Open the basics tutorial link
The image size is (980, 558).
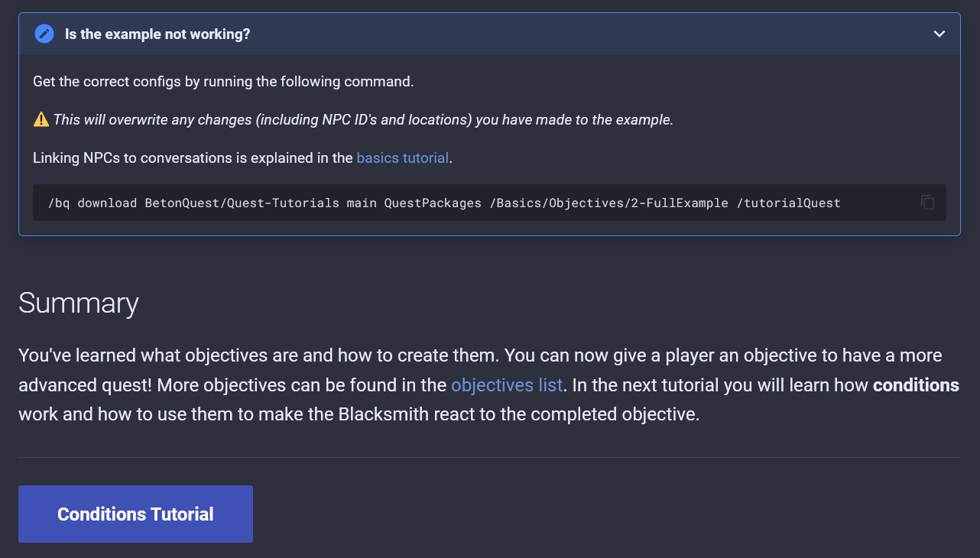pyautogui.click(x=403, y=158)
